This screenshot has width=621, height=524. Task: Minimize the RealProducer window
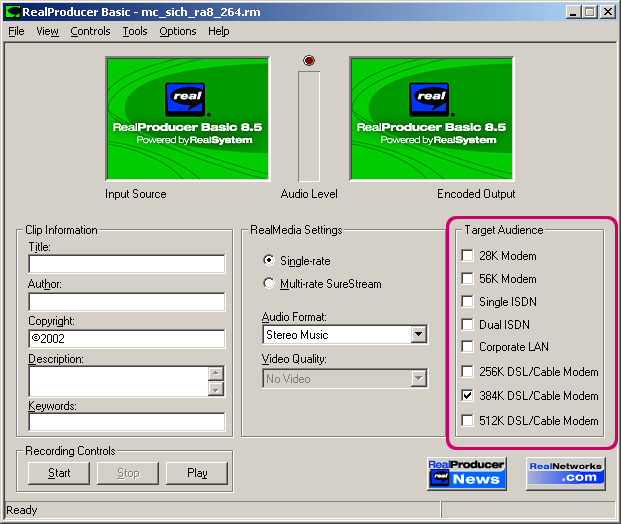(573, 12)
